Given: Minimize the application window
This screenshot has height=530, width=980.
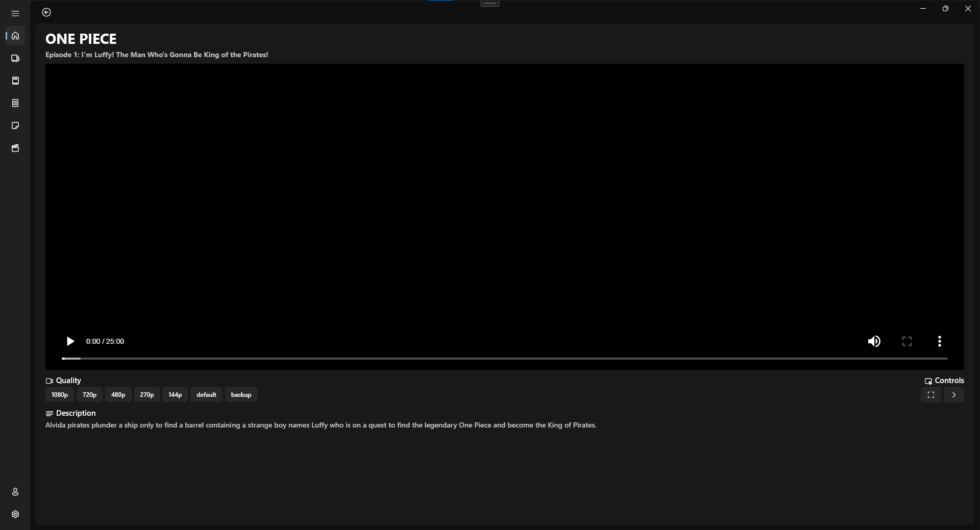Looking at the screenshot, I should tap(923, 9).
